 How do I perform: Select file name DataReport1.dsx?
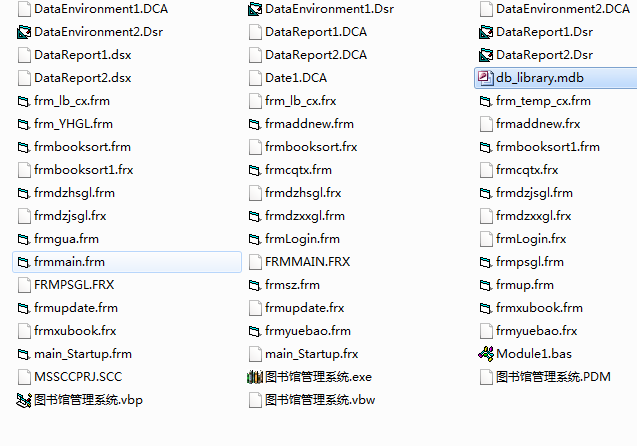82,55
